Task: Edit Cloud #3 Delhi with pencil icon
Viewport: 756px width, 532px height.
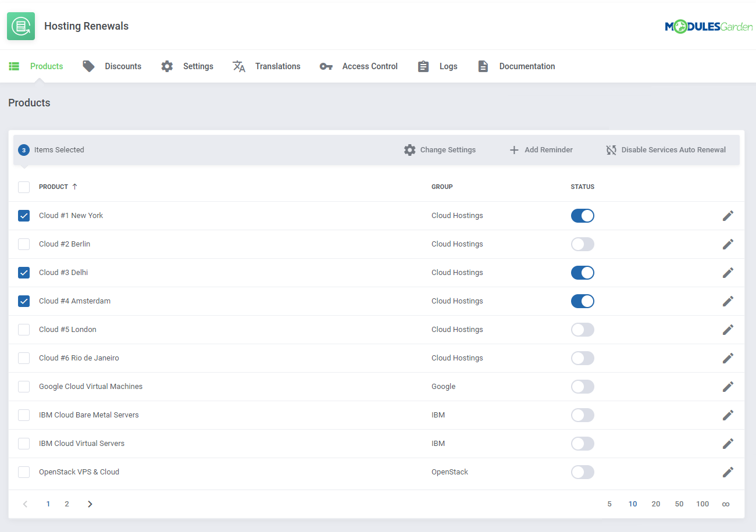Action: (728, 273)
